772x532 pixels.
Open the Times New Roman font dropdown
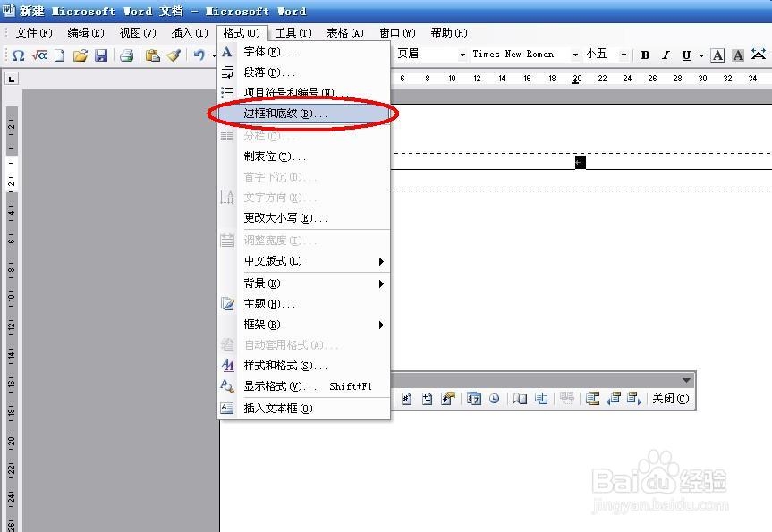pos(575,55)
